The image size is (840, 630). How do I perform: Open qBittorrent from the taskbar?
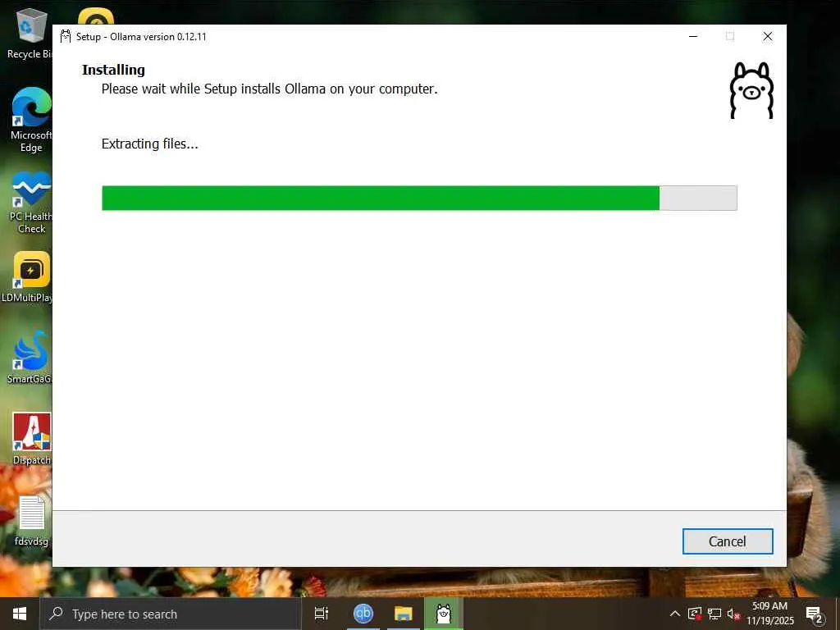point(363,614)
